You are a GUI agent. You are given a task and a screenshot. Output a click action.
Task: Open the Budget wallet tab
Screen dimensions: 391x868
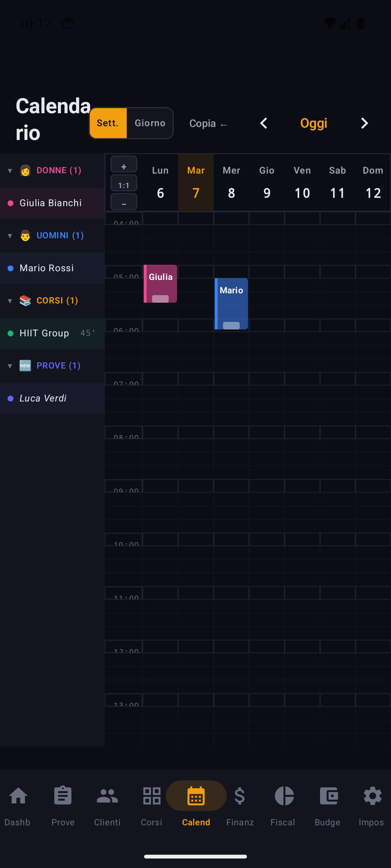(328, 806)
